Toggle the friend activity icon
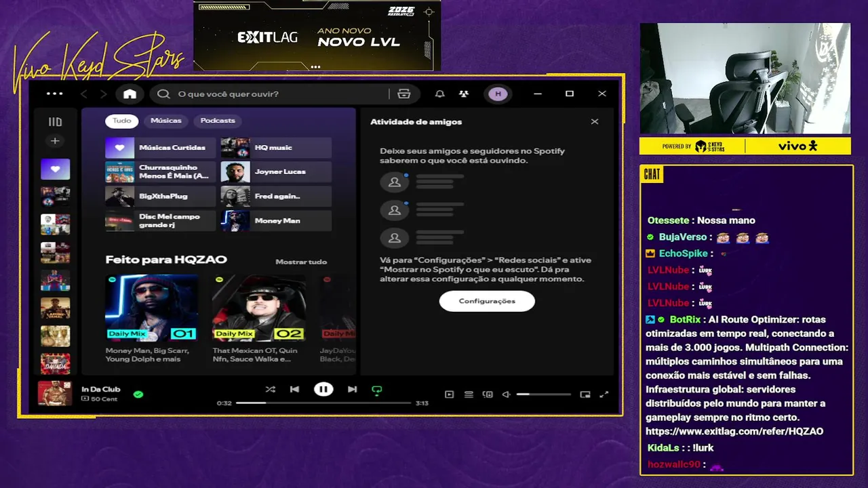Image resolution: width=868 pixels, height=488 pixels. 463,94
